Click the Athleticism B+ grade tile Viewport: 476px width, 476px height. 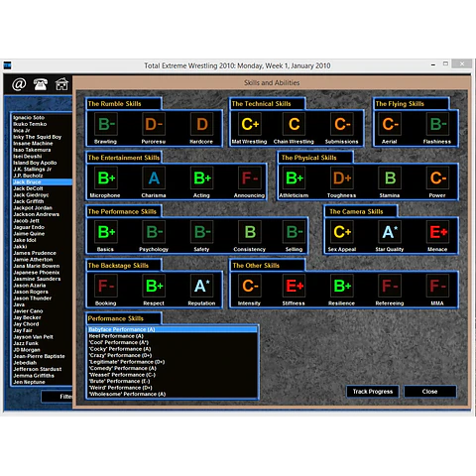(x=295, y=178)
